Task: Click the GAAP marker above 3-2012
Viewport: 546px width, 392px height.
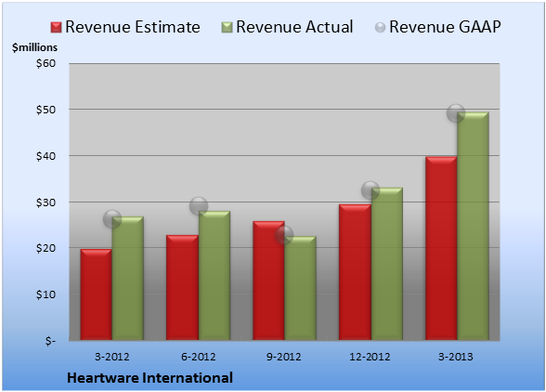Action: coord(112,219)
